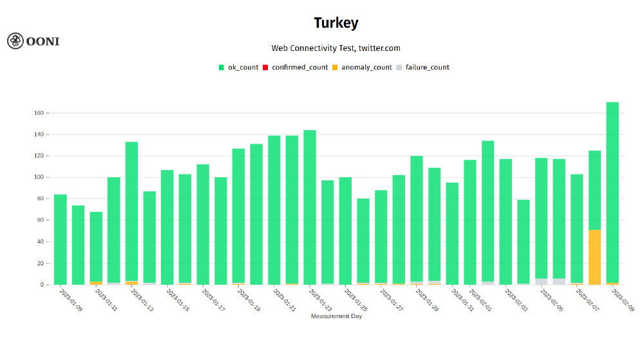Toggle the failure_count legend text label
The image size is (644, 342).
pyautogui.click(x=427, y=68)
